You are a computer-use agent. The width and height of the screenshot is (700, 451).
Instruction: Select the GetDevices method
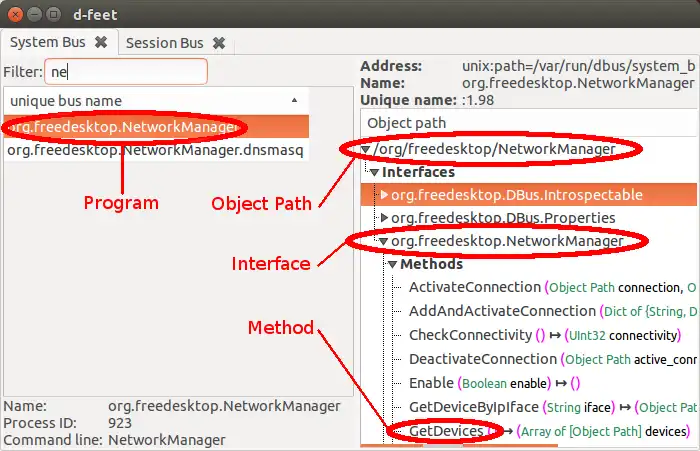point(446,431)
